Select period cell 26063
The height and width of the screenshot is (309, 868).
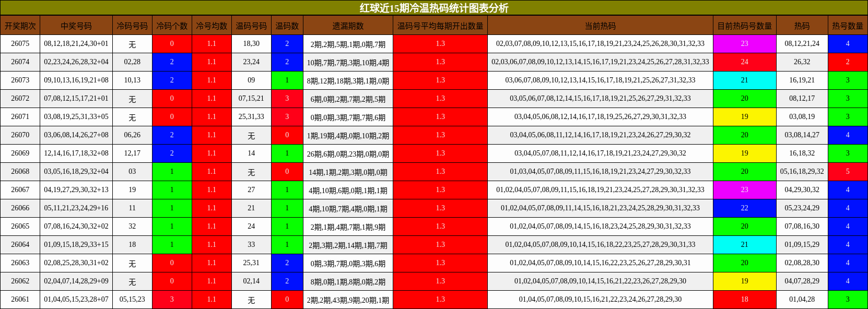[x=20, y=263]
